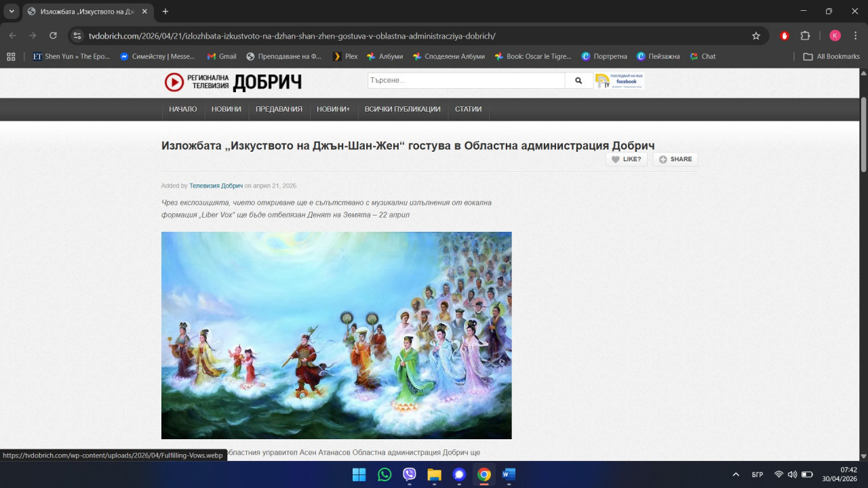This screenshot has height=488, width=868.
Task: Open ВСИЧКИ ПУБЛИКАЦИИ menu item
Action: pyautogui.click(x=402, y=109)
